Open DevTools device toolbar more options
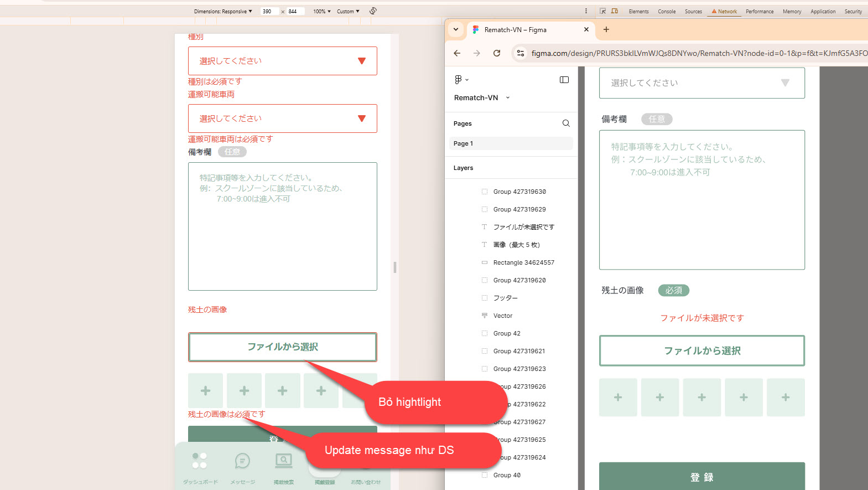Image resolution: width=868 pixels, height=490 pixels. click(x=586, y=11)
